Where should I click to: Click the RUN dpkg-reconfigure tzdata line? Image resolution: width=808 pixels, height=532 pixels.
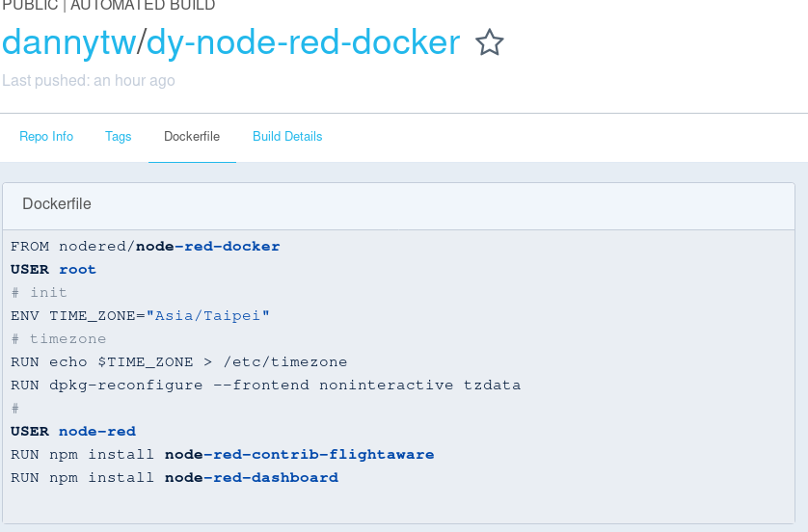click(265, 386)
